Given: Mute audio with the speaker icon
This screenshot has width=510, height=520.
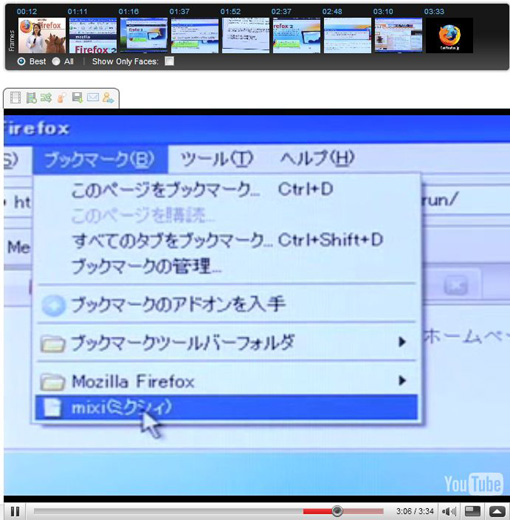Looking at the screenshot, I should point(449,511).
